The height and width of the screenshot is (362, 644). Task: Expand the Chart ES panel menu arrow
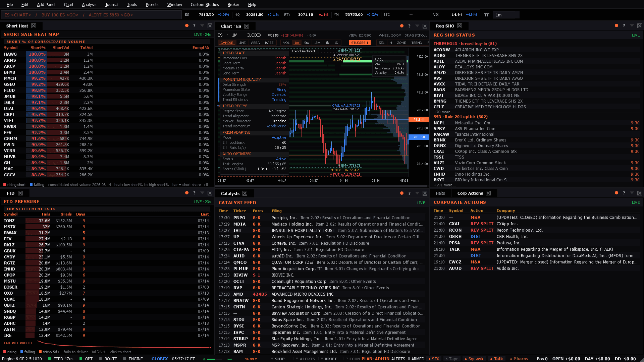(417, 26)
